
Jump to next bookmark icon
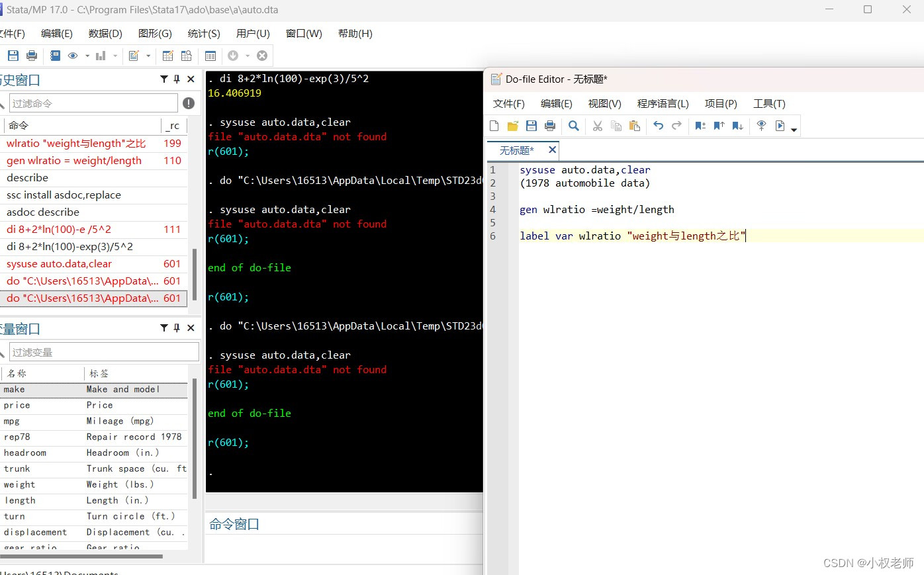pos(737,126)
